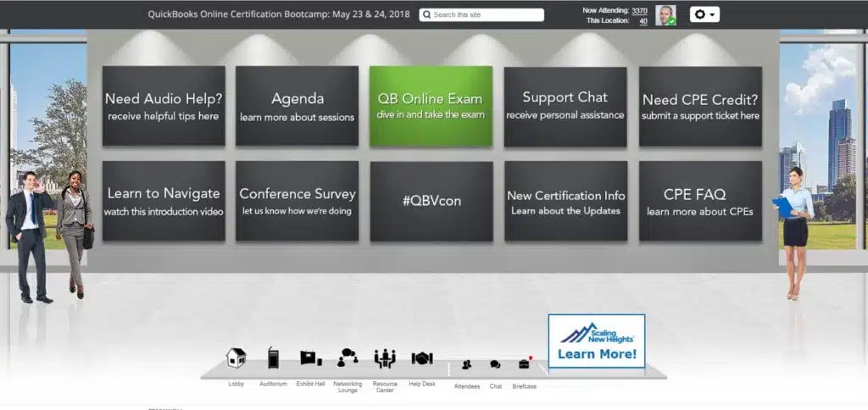Screen dimensions: 868x410
Task: Click the search magnifier icon
Action: pos(426,15)
